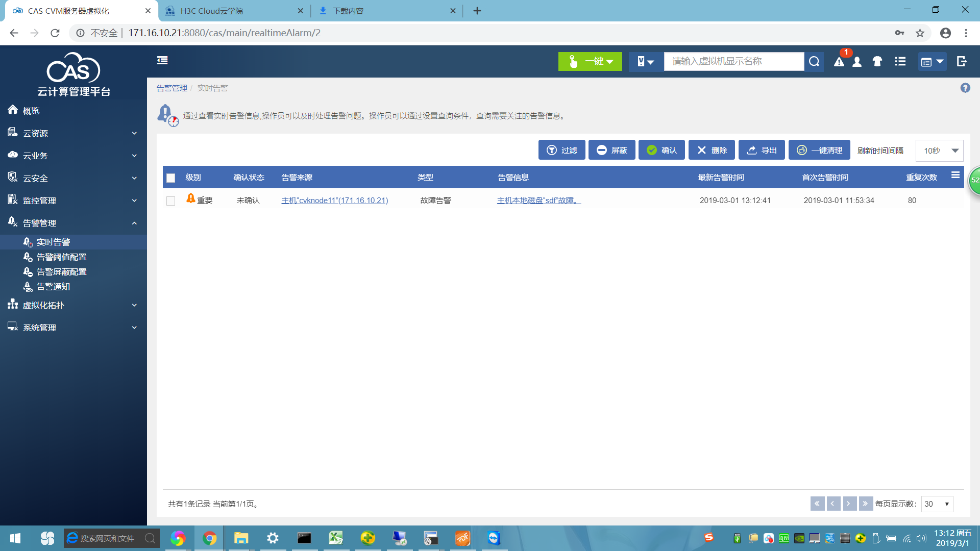This screenshot has width=980, height=551.
Task: Click the shirt theme icon in header
Action: click(877, 62)
